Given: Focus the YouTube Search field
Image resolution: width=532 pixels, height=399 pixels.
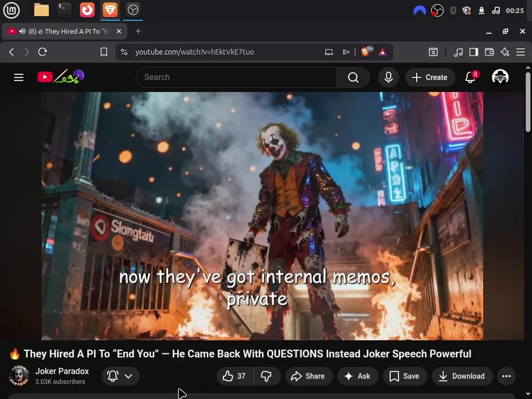Looking at the screenshot, I should click(236, 78).
